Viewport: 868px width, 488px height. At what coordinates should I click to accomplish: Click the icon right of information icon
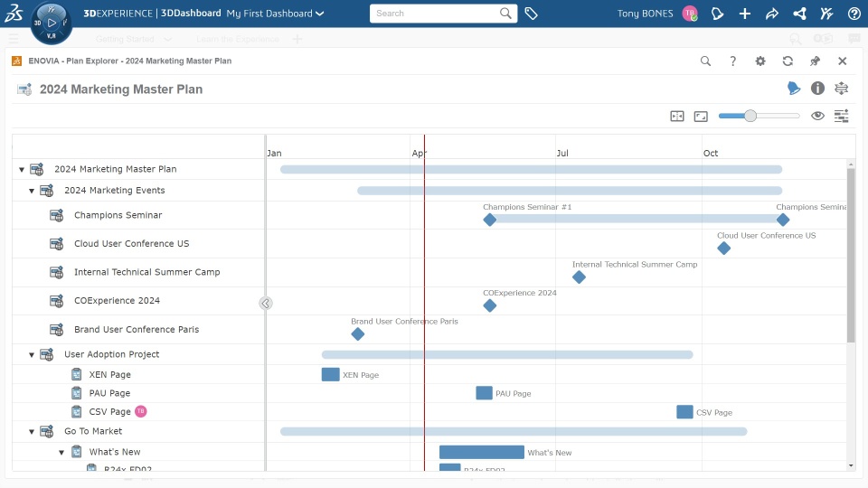842,88
